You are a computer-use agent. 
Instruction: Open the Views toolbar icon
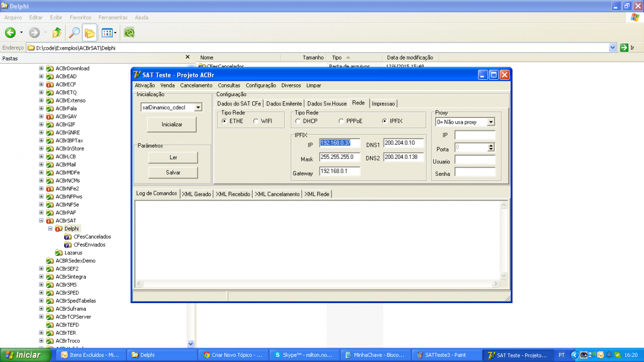[x=109, y=33]
